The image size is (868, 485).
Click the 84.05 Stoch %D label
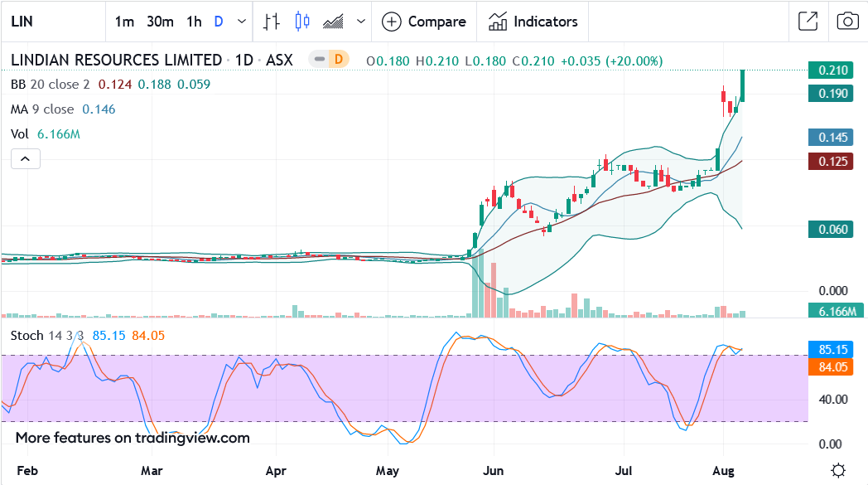[831, 367]
